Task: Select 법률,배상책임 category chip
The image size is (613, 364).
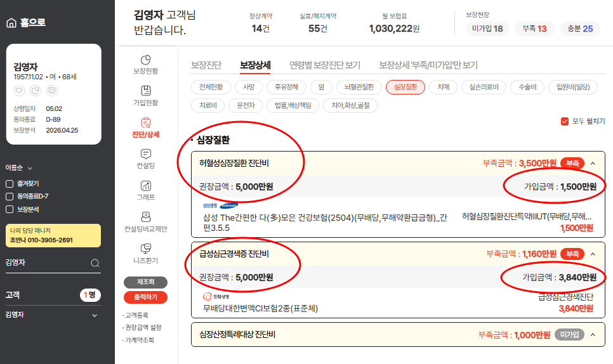Action: tap(293, 105)
